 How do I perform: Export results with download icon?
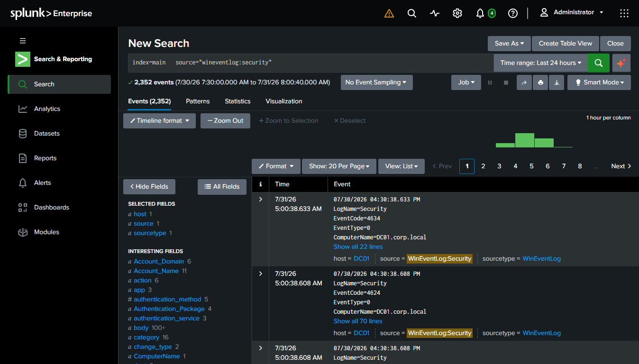557,82
